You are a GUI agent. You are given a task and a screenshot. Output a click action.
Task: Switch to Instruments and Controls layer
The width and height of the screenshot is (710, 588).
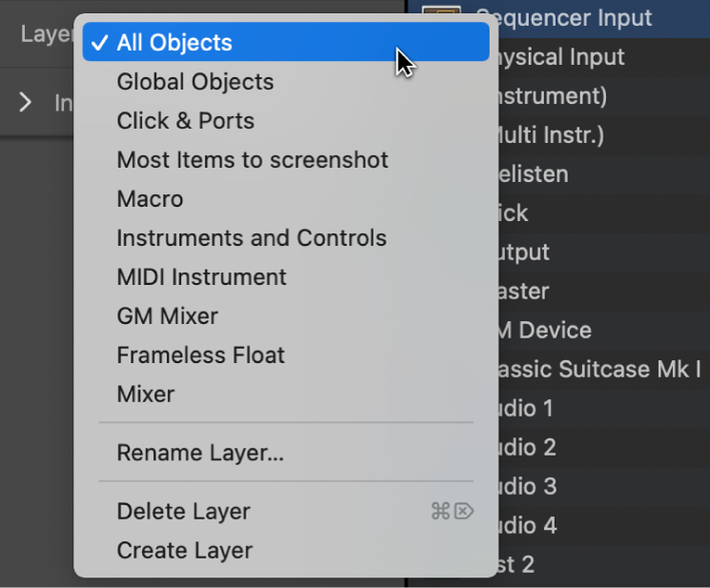252,238
